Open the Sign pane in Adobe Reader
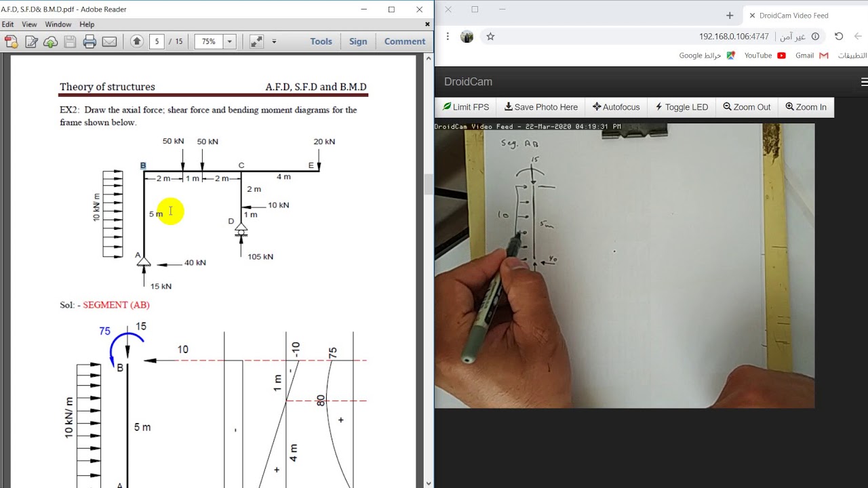 coord(358,41)
